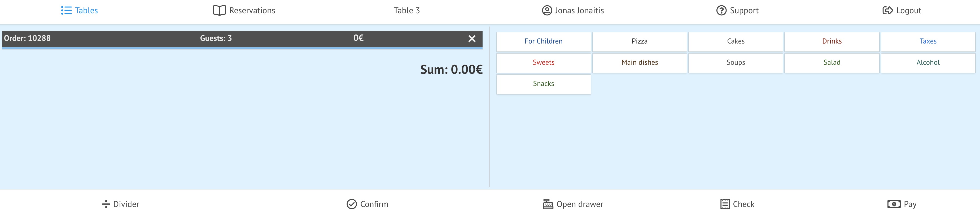Open Reservations via the book icon
Image resolution: width=980 pixels, height=216 pixels.
coord(219,11)
